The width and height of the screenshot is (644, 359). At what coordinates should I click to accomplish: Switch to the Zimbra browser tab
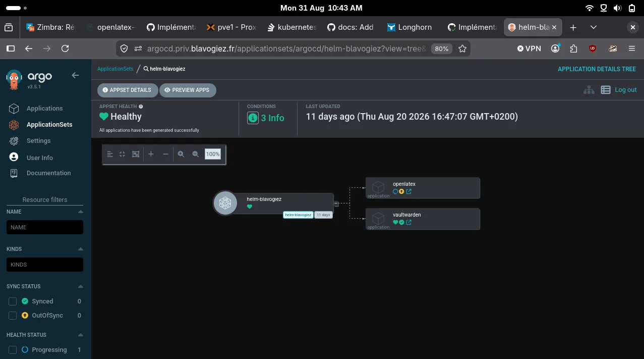coord(51,27)
